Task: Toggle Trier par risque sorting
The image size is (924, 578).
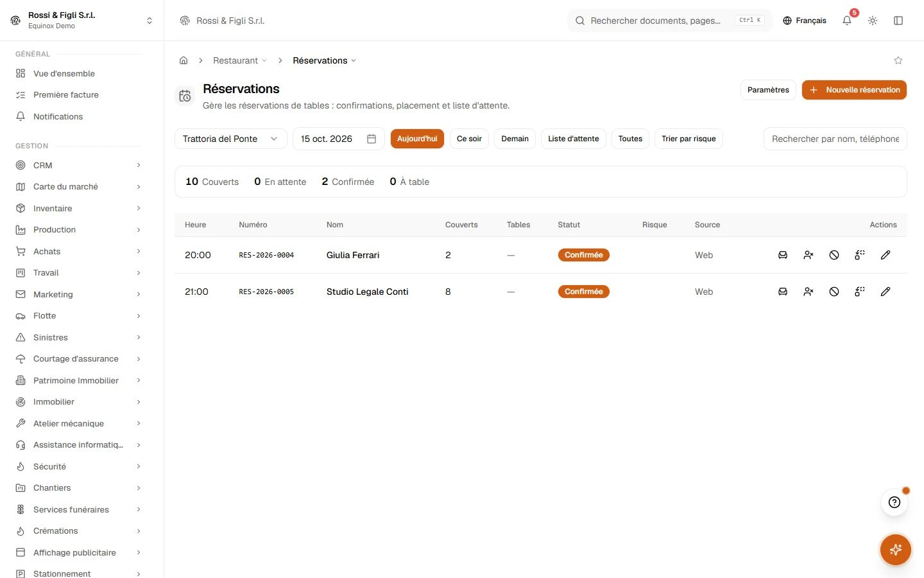Action: tap(689, 139)
